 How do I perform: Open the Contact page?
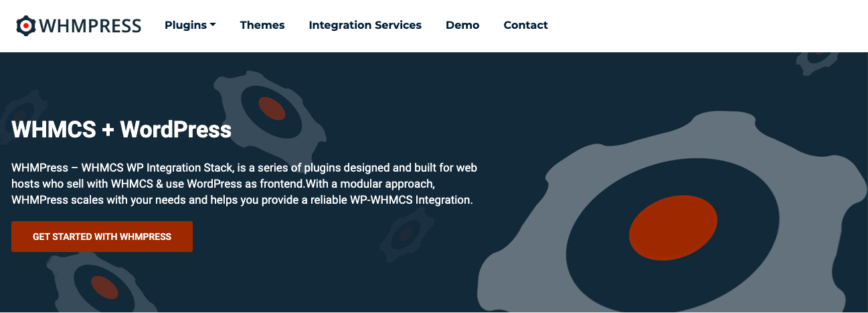(x=525, y=25)
